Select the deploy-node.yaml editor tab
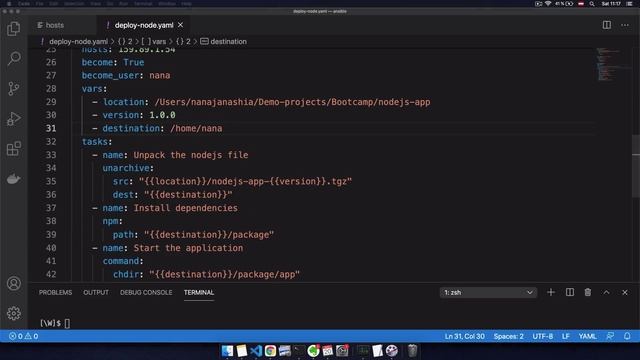 coord(144,25)
